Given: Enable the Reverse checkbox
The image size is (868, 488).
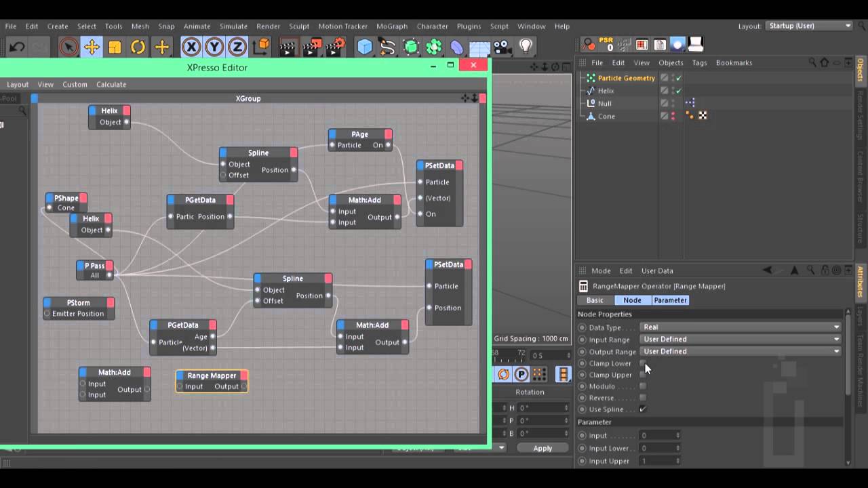Looking at the screenshot, I should (643, 398).
